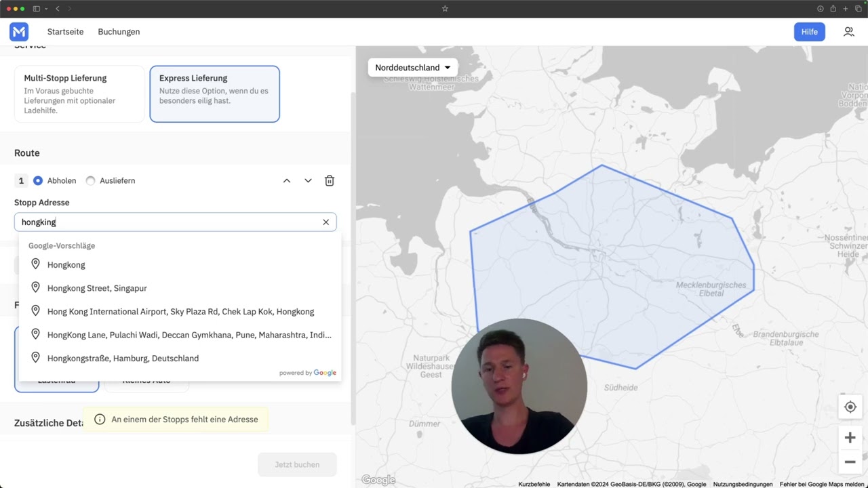Viewport: 868px width, 488px height.
Task: Select Hong Kong International Airport suggestion
Action: tap(180, 311)
